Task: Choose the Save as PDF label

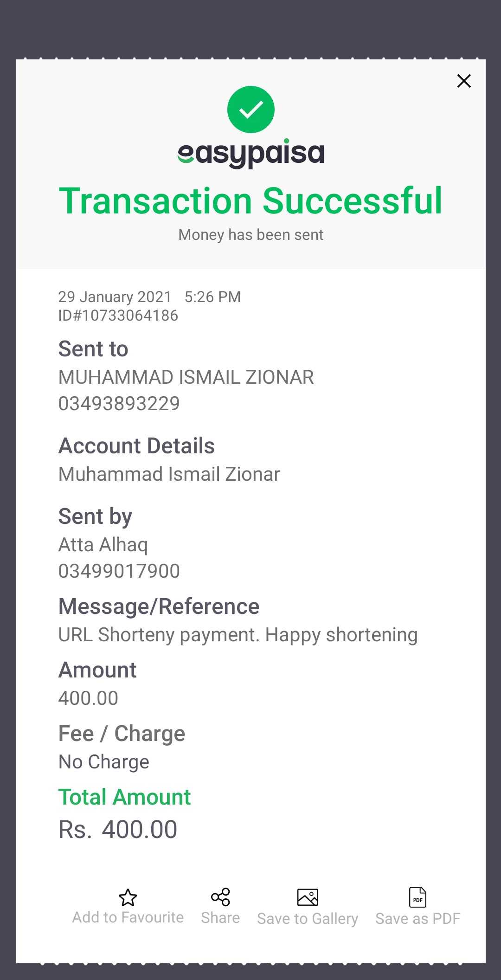Action: pyautogui.click(x=417, y=918)
